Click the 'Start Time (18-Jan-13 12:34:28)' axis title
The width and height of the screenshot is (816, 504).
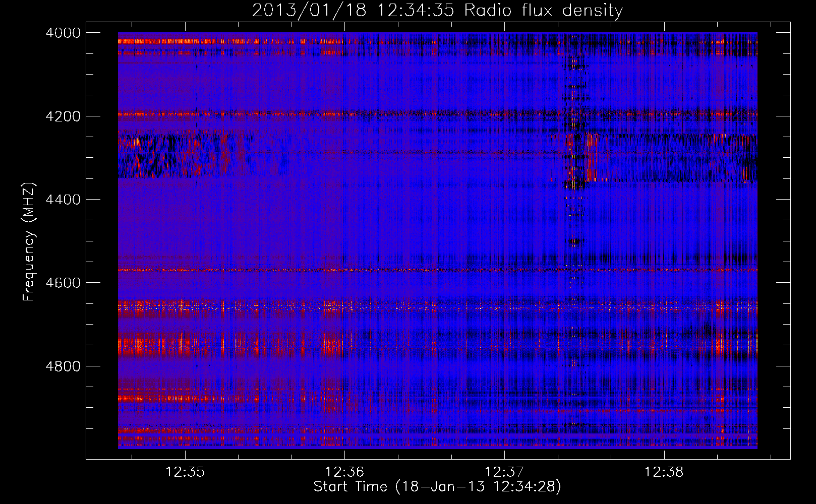437,487
